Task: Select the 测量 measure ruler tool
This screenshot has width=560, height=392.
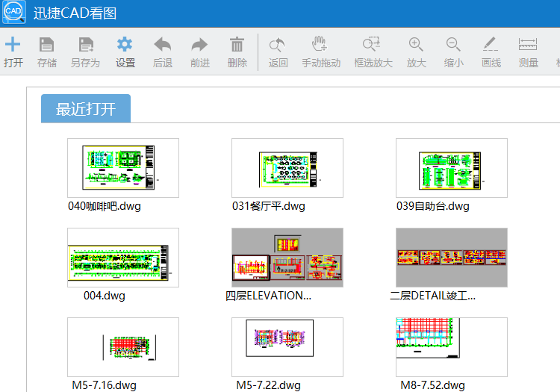Action: 528,44
